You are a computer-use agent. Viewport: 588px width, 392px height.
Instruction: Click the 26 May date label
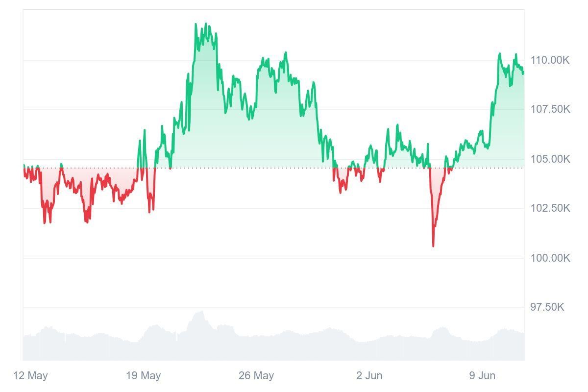point(256,376)
